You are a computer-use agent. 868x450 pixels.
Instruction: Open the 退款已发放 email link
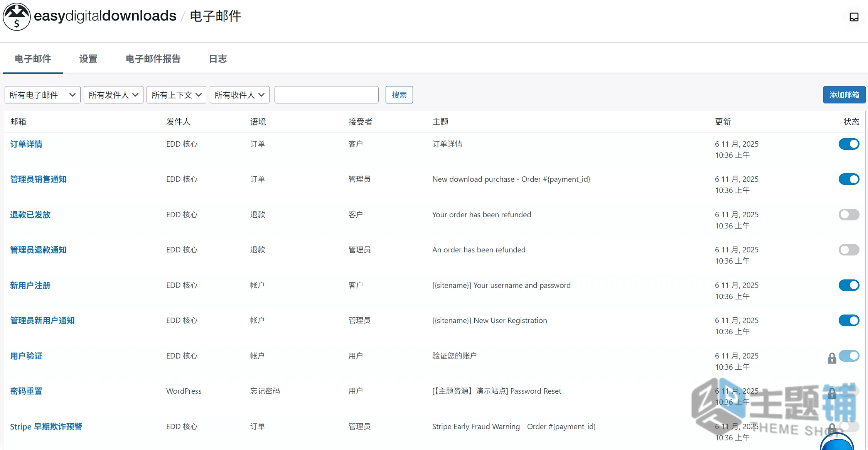[30, 215]
